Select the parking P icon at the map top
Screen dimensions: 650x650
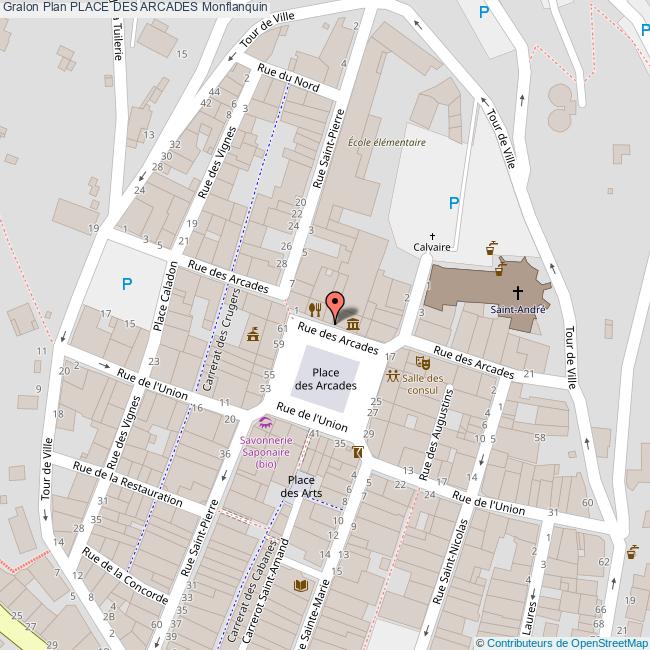tap(484, 12)
